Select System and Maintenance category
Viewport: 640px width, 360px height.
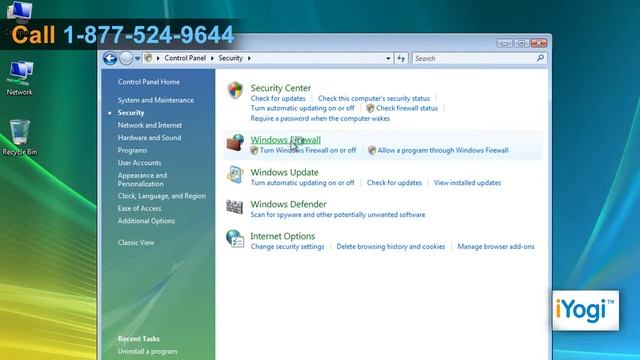click(156, 100)
